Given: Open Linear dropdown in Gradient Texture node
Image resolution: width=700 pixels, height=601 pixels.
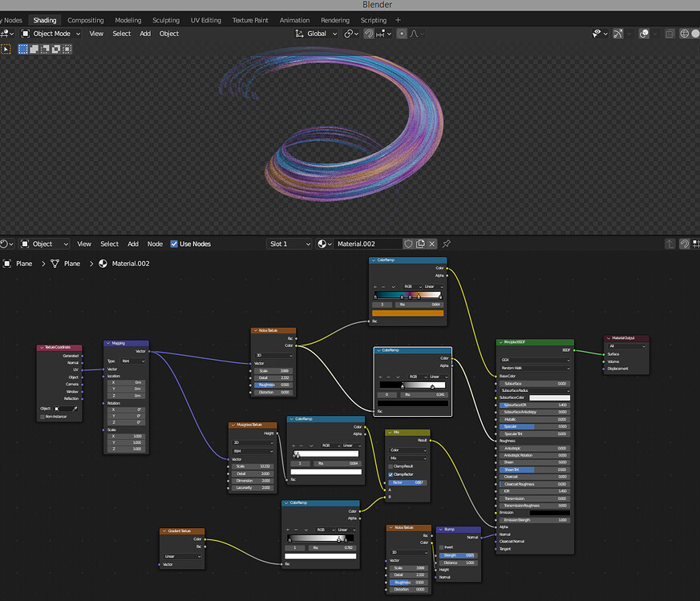Looking at the screenshot, I should click(x=182, y=556).
